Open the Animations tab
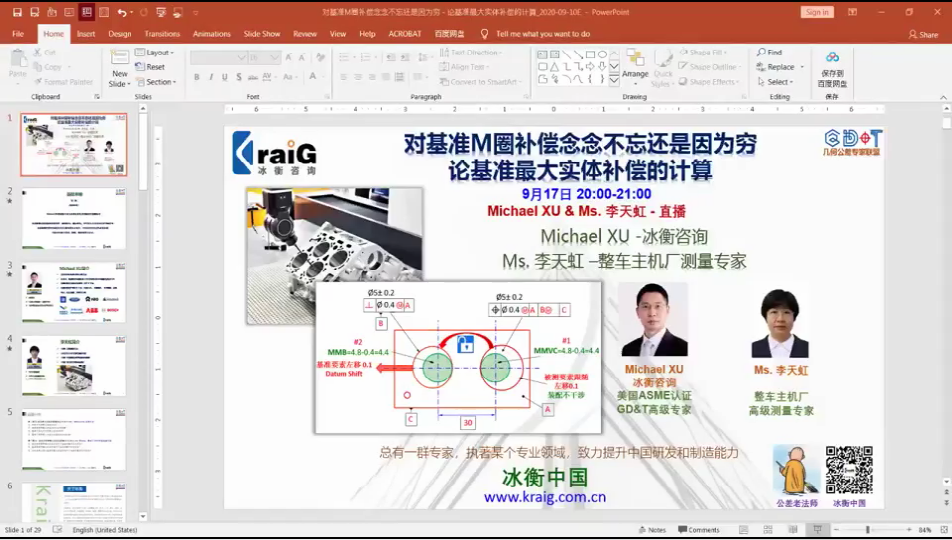 coord(211,34)
